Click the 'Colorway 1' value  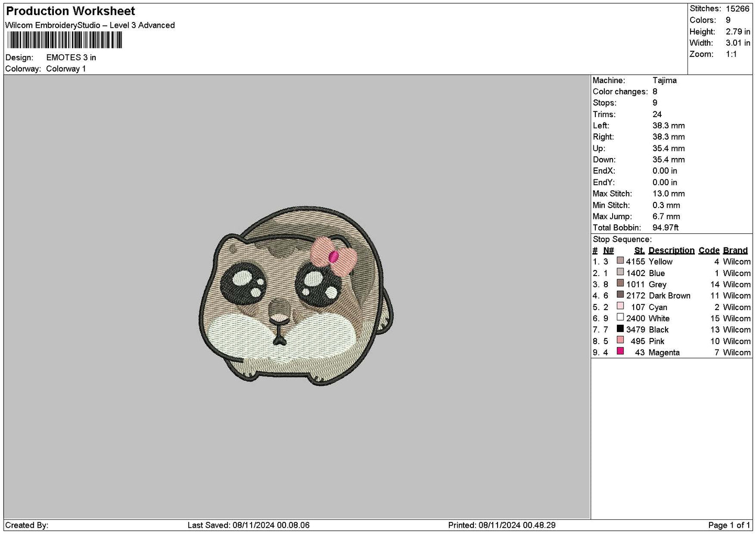[x=66, y=69]
